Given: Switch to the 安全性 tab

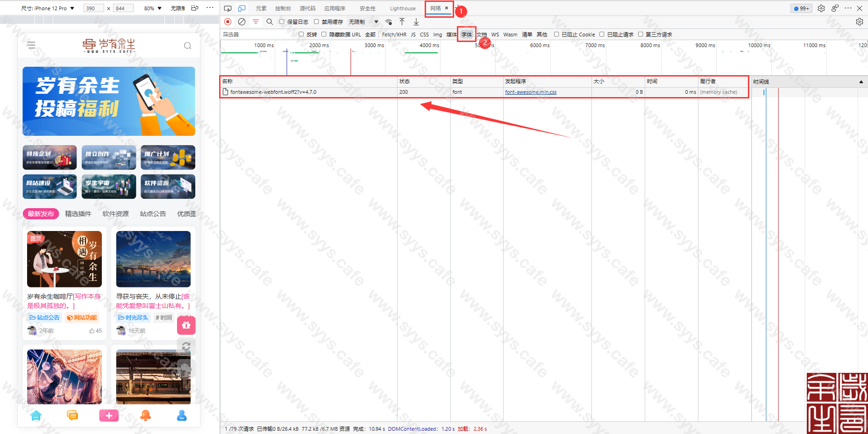Looking at the screenshot, I should (368, 8).
